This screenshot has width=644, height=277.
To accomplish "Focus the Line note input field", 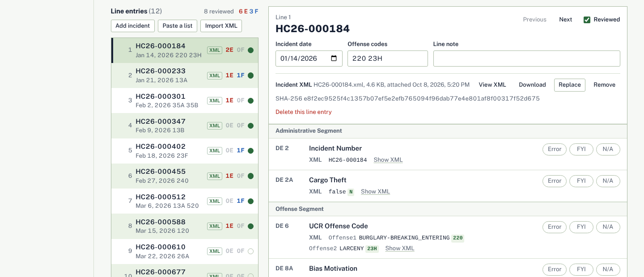I will [527, 59].
